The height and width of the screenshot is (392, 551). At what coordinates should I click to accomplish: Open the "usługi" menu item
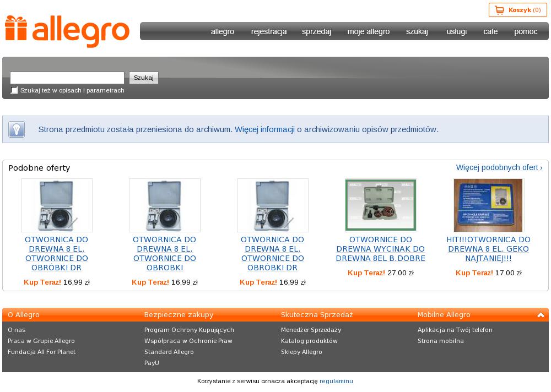[x=456, y=31]
